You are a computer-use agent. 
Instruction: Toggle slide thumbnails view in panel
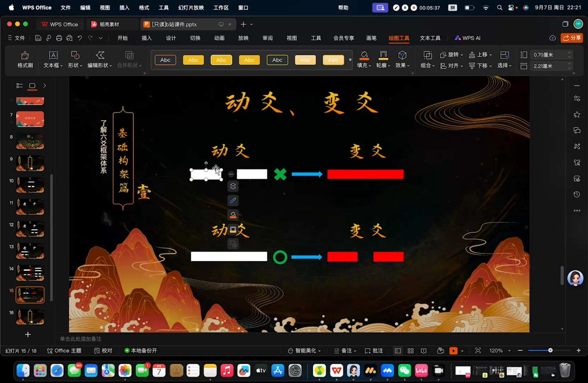tap(32, 85)
